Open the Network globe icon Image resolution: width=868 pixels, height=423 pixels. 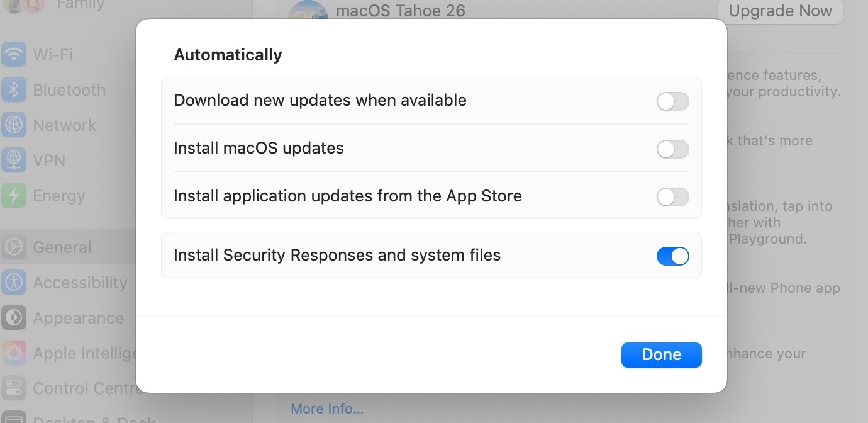[x=13, y=125]
